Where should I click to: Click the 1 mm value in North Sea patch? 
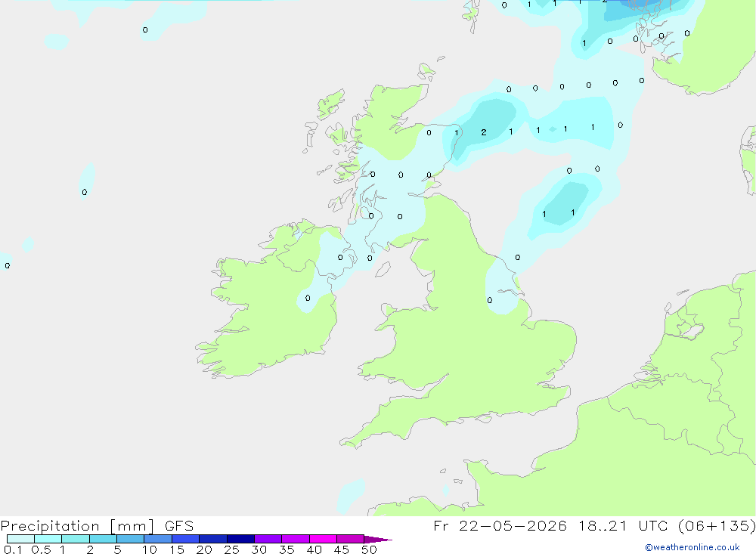pyautogui.click(x=544, y=214)
